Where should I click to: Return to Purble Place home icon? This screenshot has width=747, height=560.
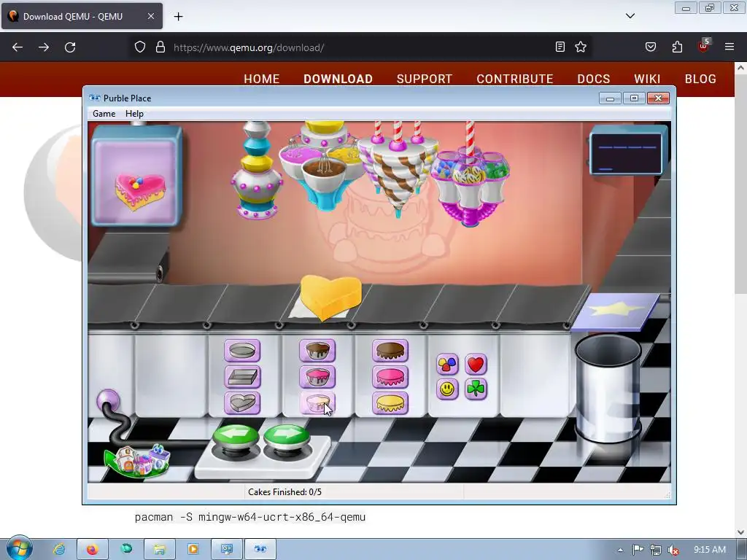pyautogui.click(x=137, y=460)
